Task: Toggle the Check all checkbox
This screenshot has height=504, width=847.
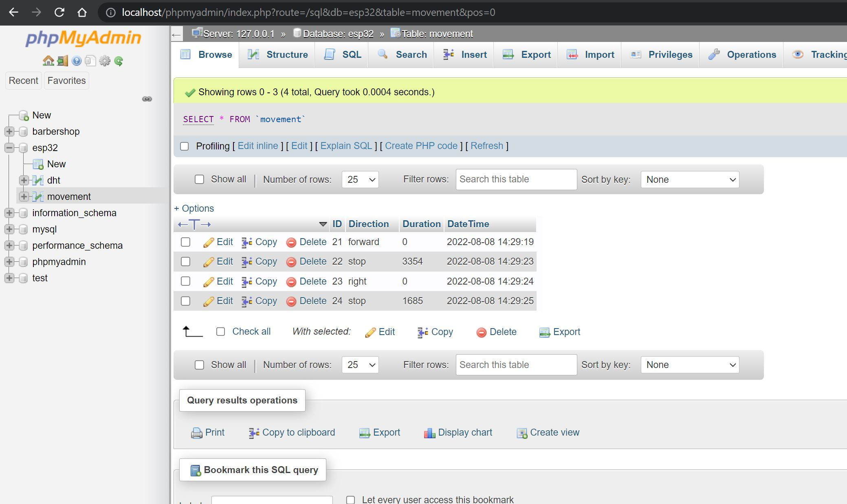Action: coord(220,332)
